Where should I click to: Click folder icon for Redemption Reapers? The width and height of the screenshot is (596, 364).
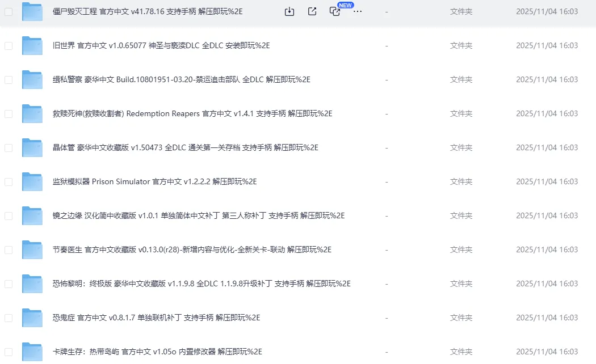32,113
